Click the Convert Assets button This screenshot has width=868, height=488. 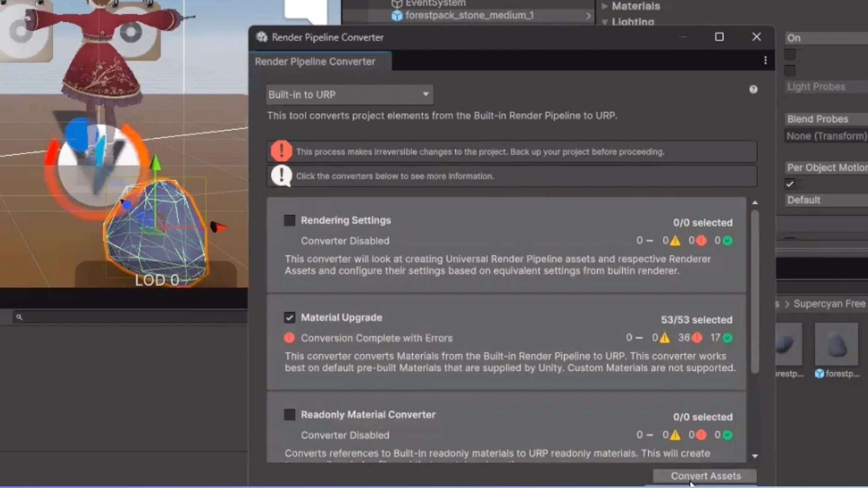pos(705,476)
